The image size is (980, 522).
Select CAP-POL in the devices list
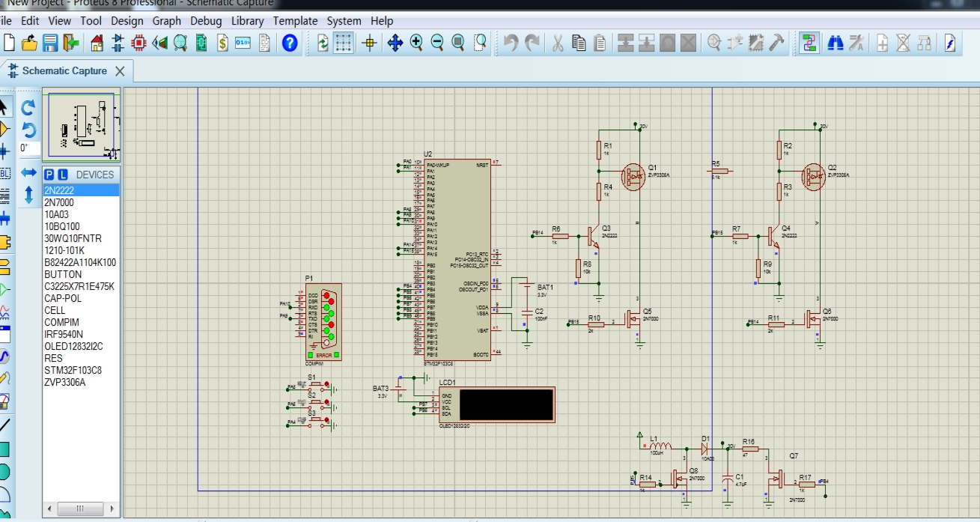[81, 298]
